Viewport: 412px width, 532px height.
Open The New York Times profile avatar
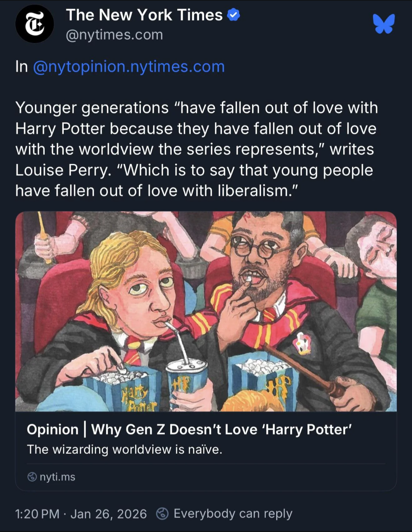[x=34, y=24]
